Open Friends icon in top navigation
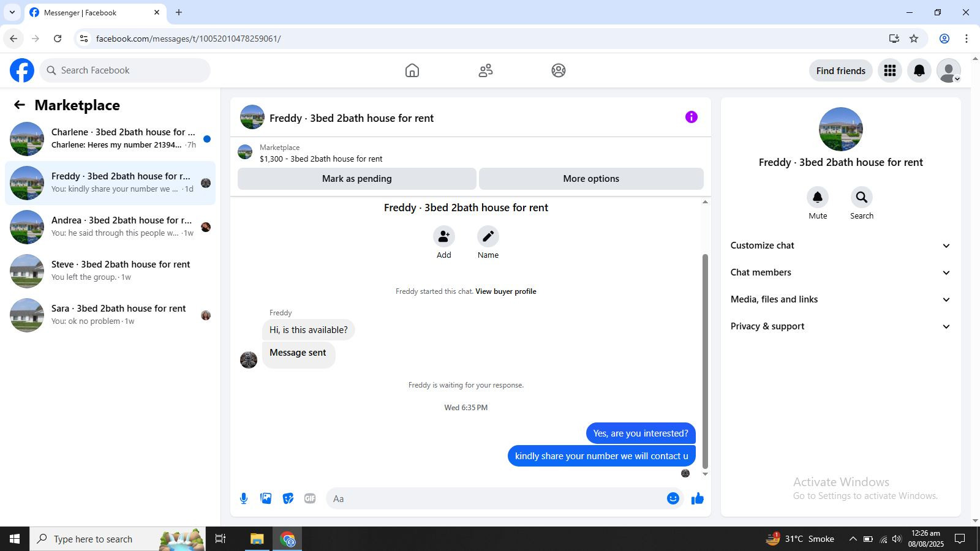Viewport: 980px width, 551px height. coord(486,70)
